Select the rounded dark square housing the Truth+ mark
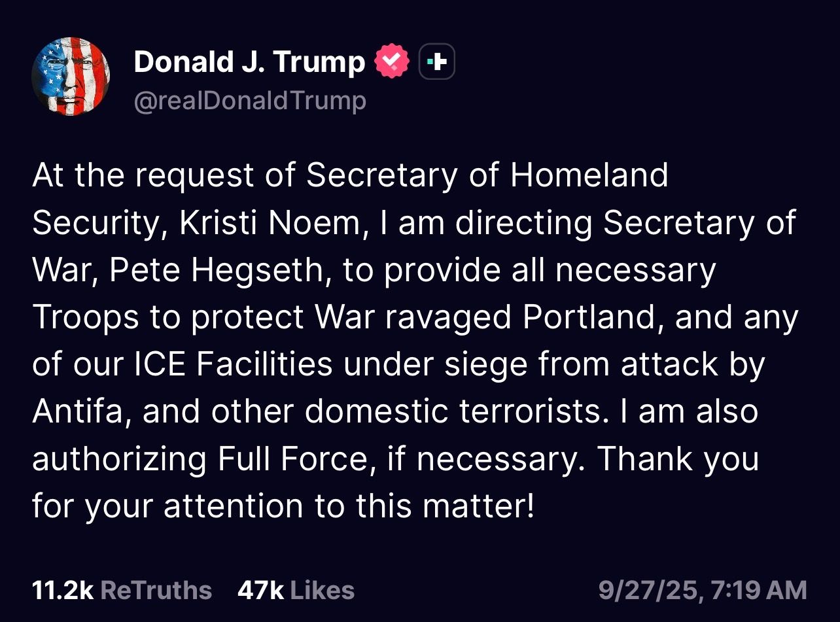Screen dimensions: 840x622 tap(437, 61)
